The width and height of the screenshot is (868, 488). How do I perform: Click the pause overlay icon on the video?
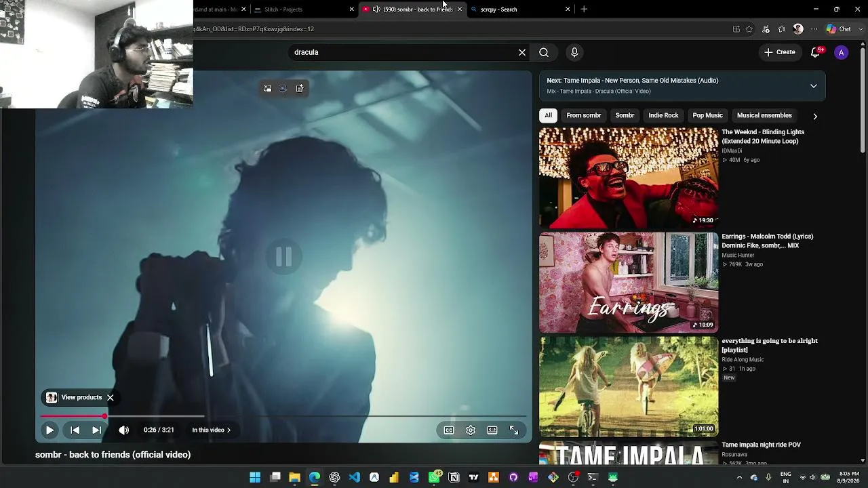[x=283, y=256]
